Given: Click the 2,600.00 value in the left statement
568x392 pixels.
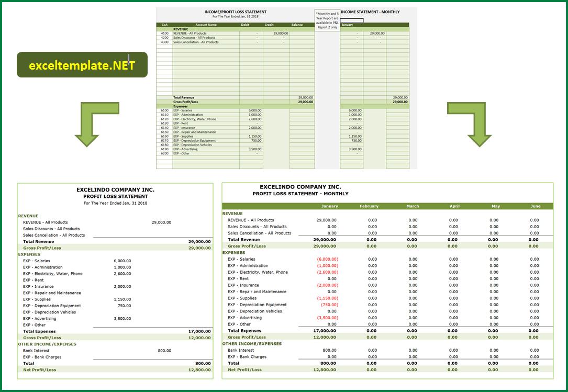Looking at the screenshot, I should point(122,274).
